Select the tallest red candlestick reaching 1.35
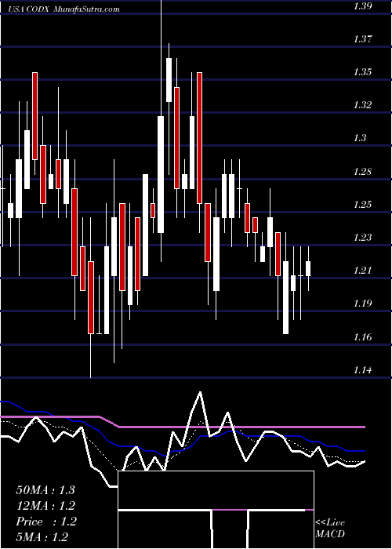This screenshot has width=392, height=549. [199, 137]
